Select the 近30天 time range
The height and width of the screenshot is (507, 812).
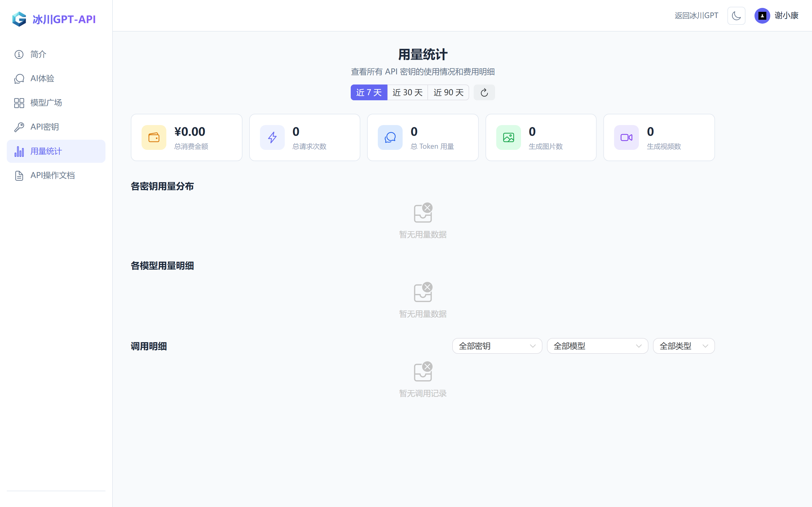[x=407, y=92]
